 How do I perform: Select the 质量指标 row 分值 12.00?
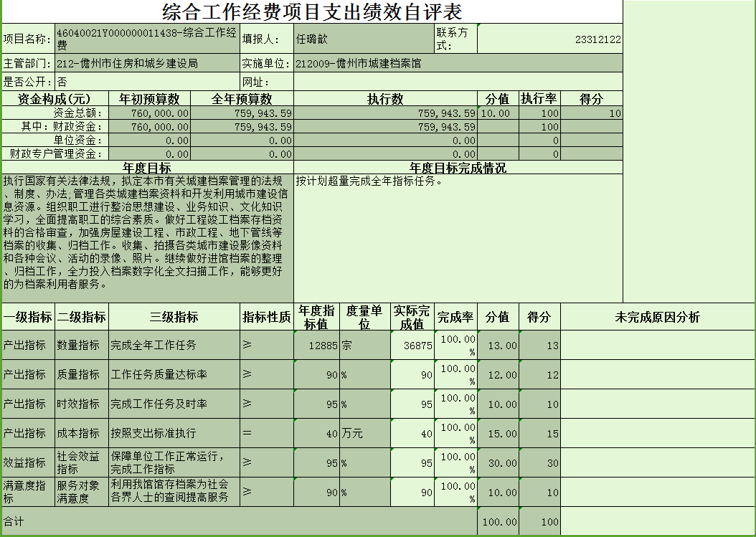click(498, 374)
